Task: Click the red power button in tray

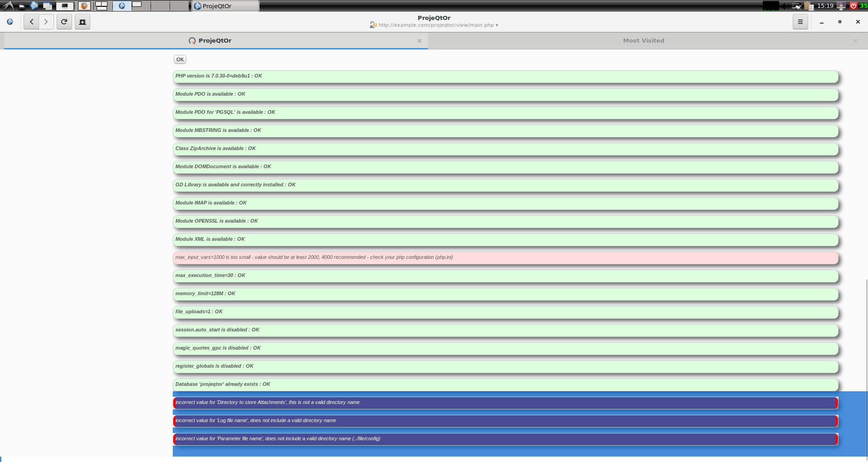Action: click(853, 6)
